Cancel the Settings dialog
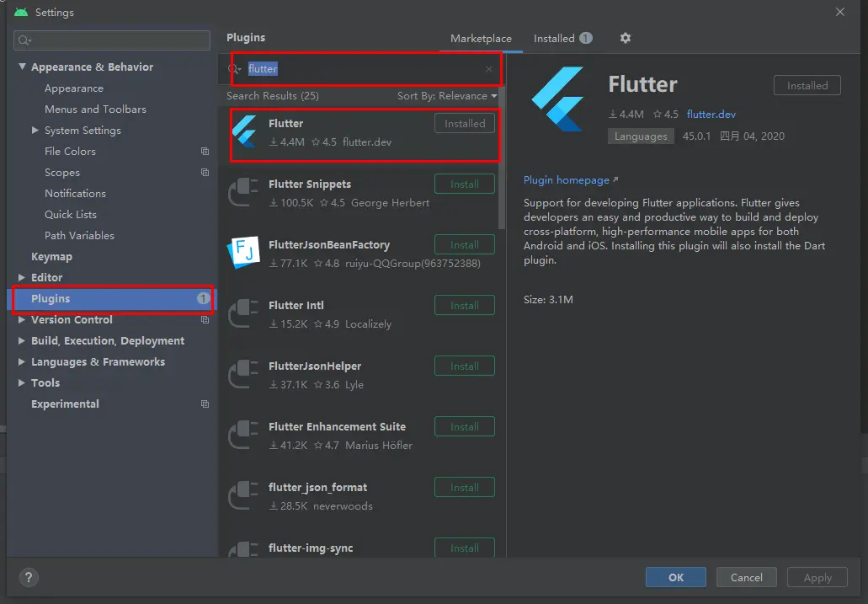Viewport: 868px width, 604px height. click(746, 577)
